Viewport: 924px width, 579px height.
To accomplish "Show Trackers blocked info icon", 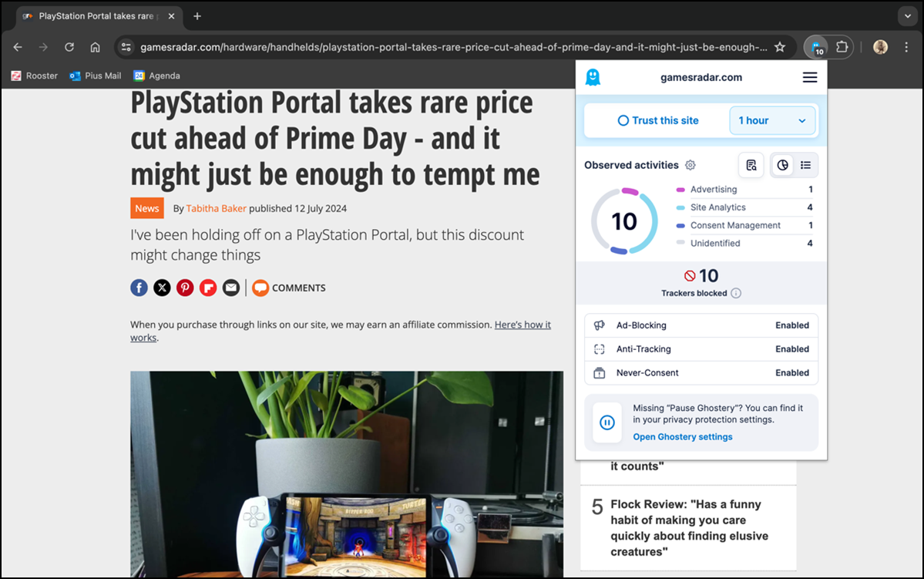I will point(736,293).
